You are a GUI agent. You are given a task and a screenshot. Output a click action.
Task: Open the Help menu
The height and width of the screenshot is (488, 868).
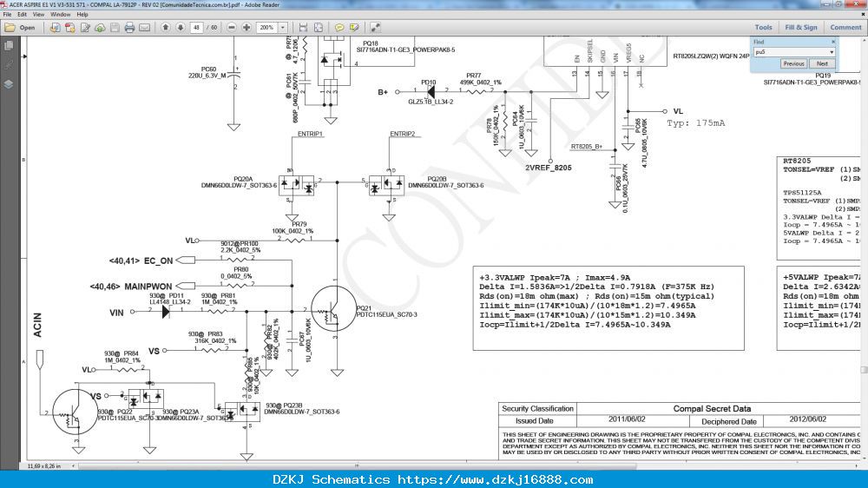(x=82, y=15)
